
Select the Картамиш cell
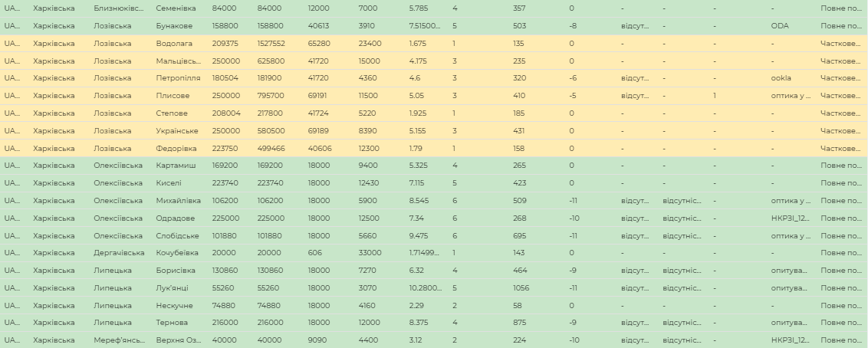click(176, 166)
